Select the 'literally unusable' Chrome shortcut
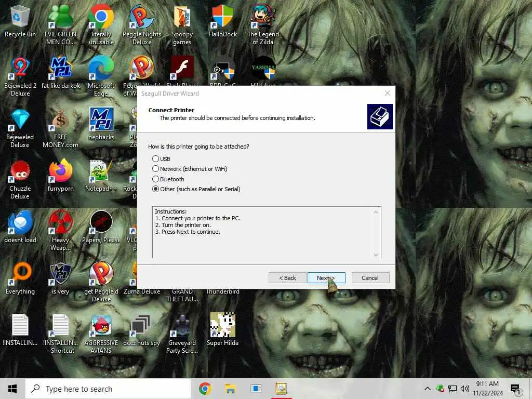Screen dimensions: 532x399 pyautogui.click(x=101, y=24)
